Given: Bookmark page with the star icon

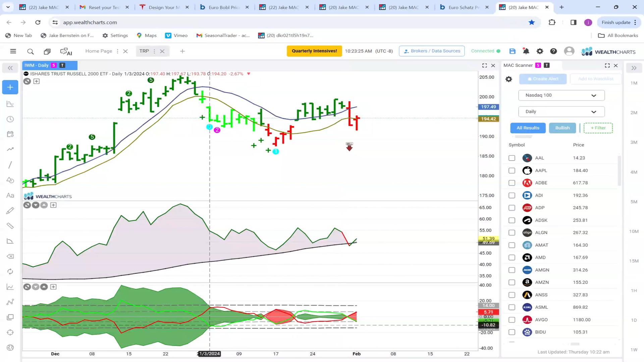Looking at the screenshot, I should (x=532, y=22).
